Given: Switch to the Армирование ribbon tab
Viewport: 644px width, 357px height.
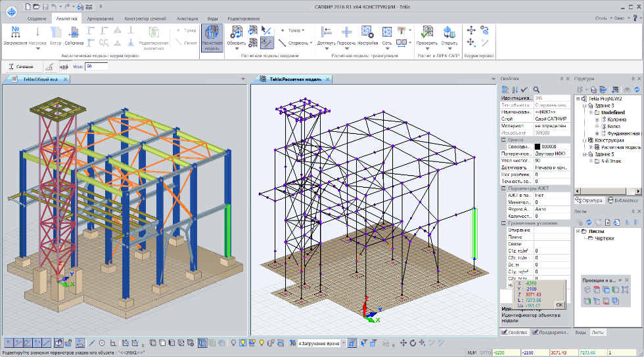Looking at the screenshot, I should [x=101, y=18].
